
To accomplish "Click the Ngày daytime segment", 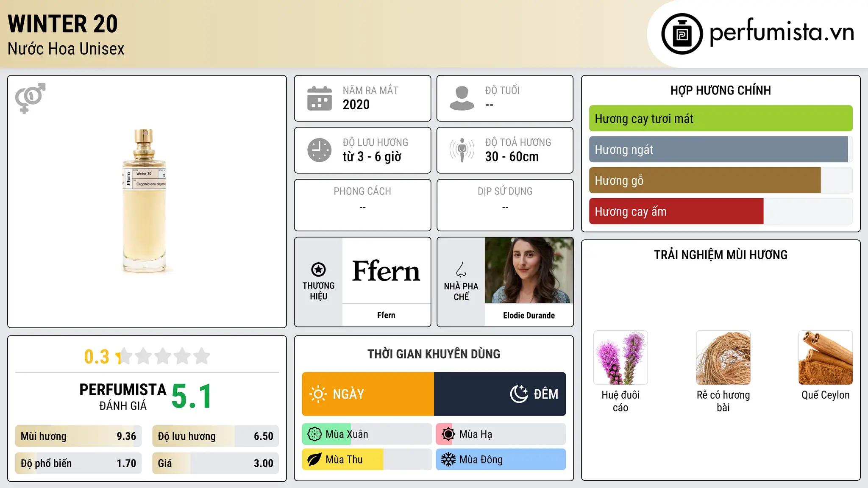I will (x=368, y=394).
